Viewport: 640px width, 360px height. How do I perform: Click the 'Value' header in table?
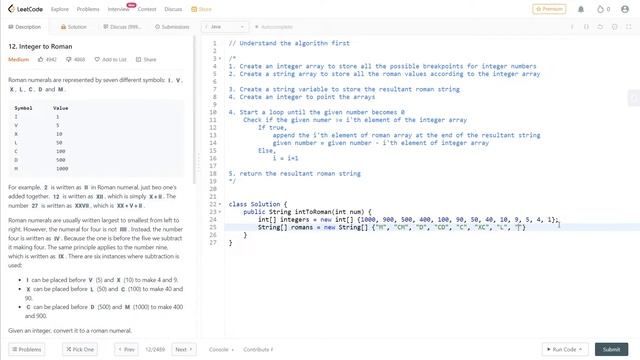tap(60, 108)
